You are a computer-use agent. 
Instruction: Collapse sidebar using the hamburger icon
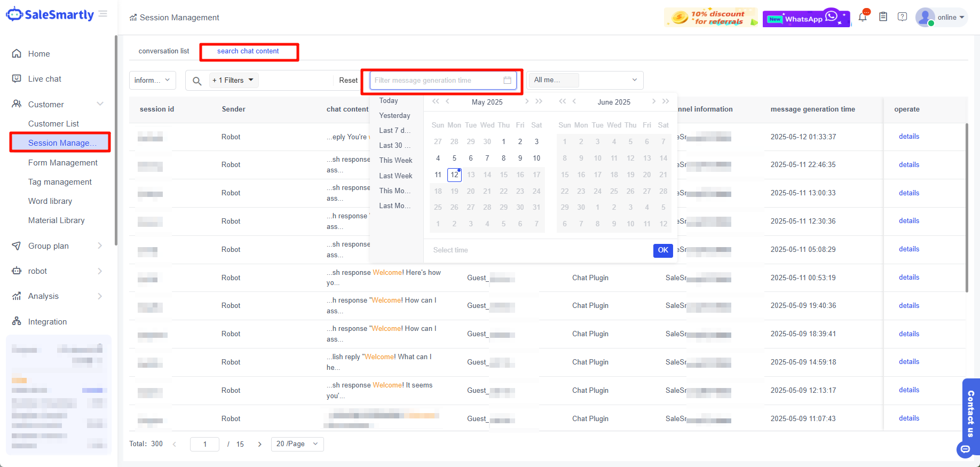(103, 14)
